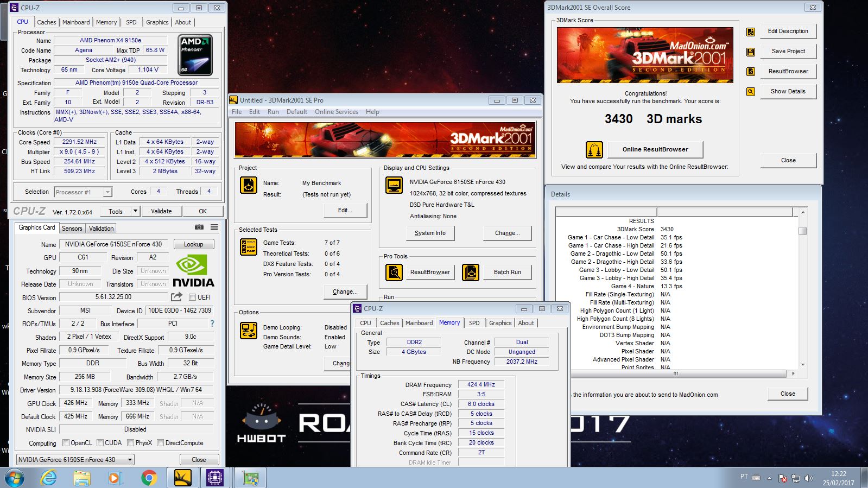Click the Online ResultBrowser button
868x488 pixels.
pyautogui.click(x=655, y=149)
